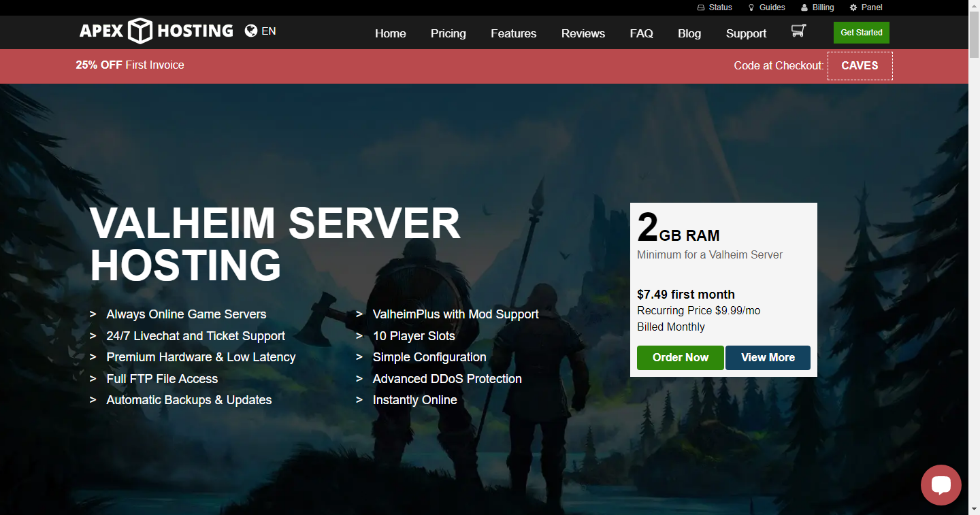Click '24/7 Livechat and Ticket Support' text

pyautogui.click(x=196, y=336)
